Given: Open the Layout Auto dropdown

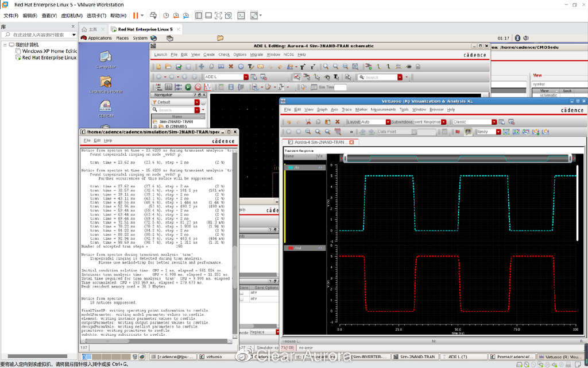Looking at the screenshot, I should tap(388, 122).
